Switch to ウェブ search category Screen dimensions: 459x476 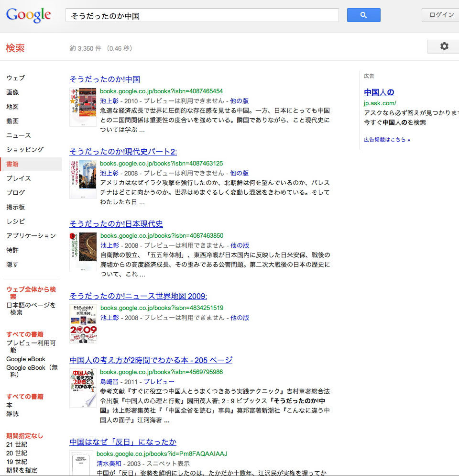click(x=15, y=78)
